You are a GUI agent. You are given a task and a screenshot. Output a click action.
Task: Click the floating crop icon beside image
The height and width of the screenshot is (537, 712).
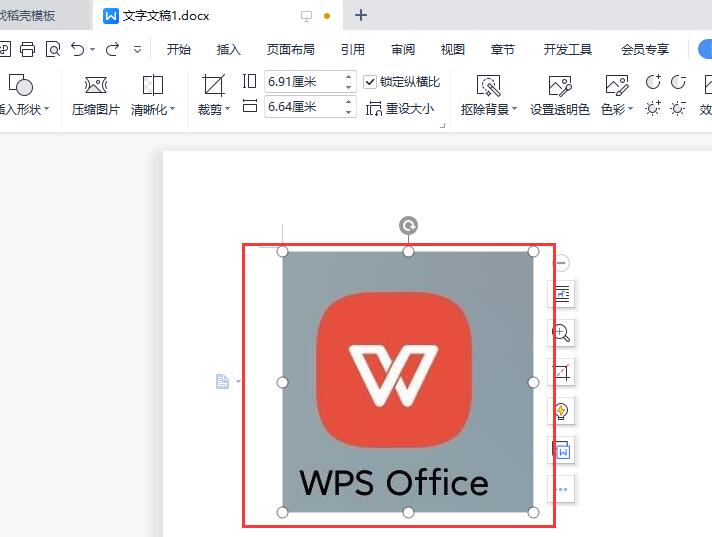click(562, 373)
